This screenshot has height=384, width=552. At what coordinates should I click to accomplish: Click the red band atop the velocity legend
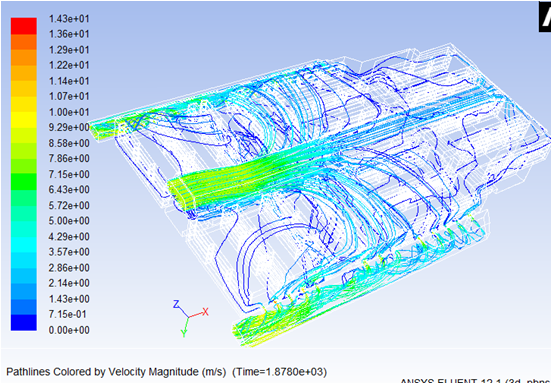pyautogui.click(x=24, y=26)
